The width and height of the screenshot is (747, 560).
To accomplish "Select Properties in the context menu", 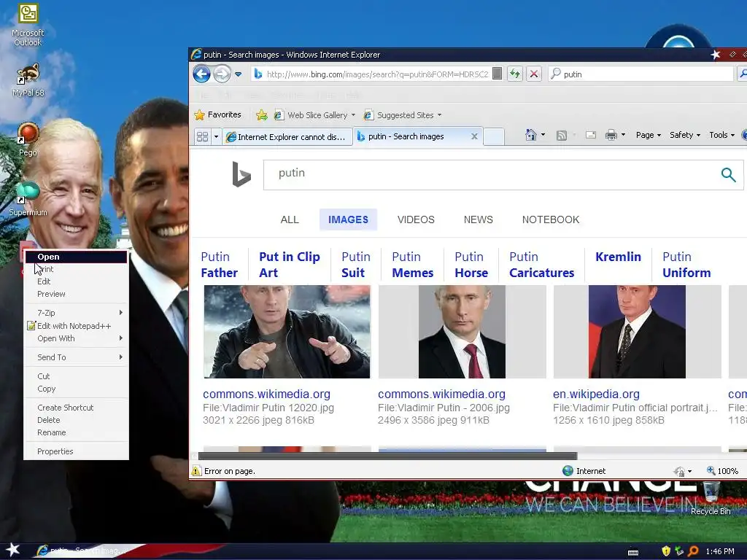I will tap(76, 451).
